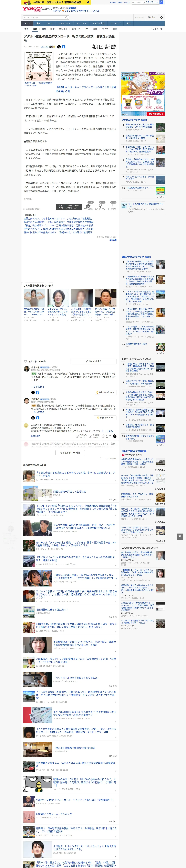Select the 速報 tab
This screenshot has height=868, width=186.
click(38, 24)
